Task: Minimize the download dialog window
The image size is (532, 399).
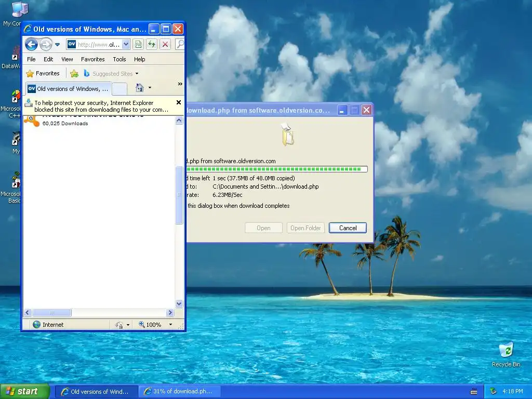Action: (x=342, y=110)
